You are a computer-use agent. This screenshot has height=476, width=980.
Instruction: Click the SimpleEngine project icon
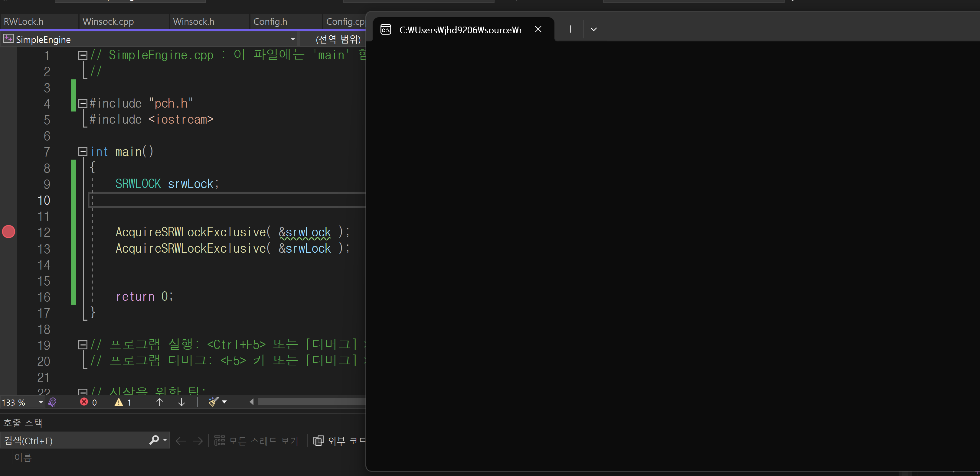[x=8, y=39]
